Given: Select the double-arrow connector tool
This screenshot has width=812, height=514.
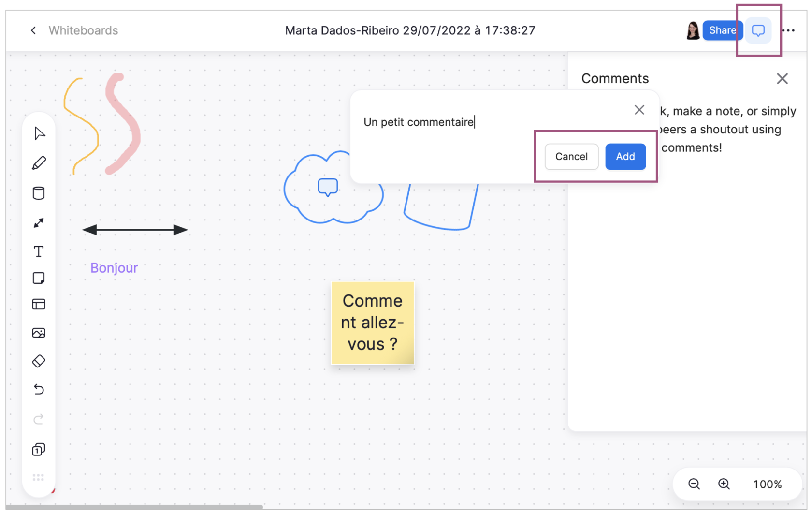Looking at the screenshot, I should tap(39, 223).
